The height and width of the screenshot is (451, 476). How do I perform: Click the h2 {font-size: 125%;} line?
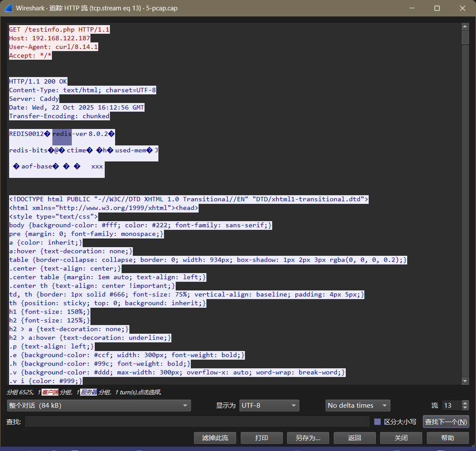coord(49,320)
